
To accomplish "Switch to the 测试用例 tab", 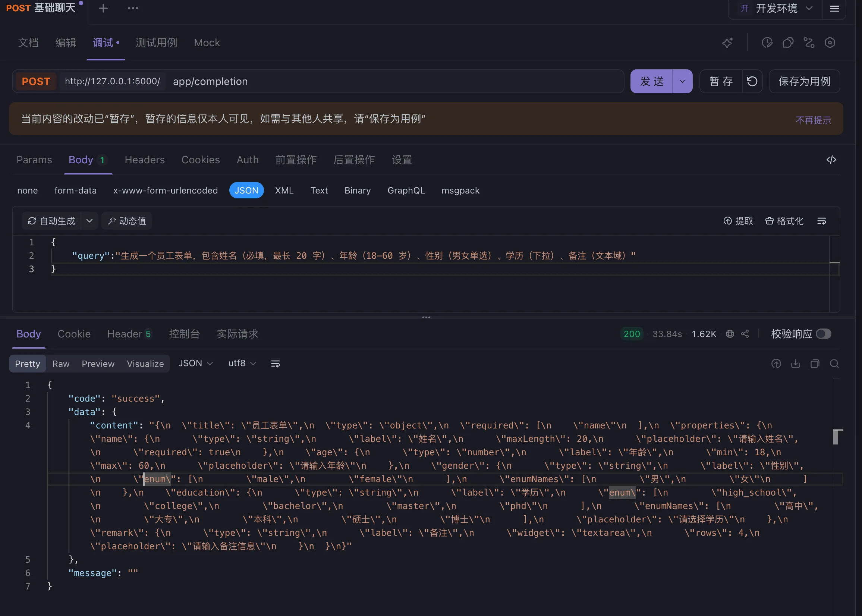I will pos(156,43).
